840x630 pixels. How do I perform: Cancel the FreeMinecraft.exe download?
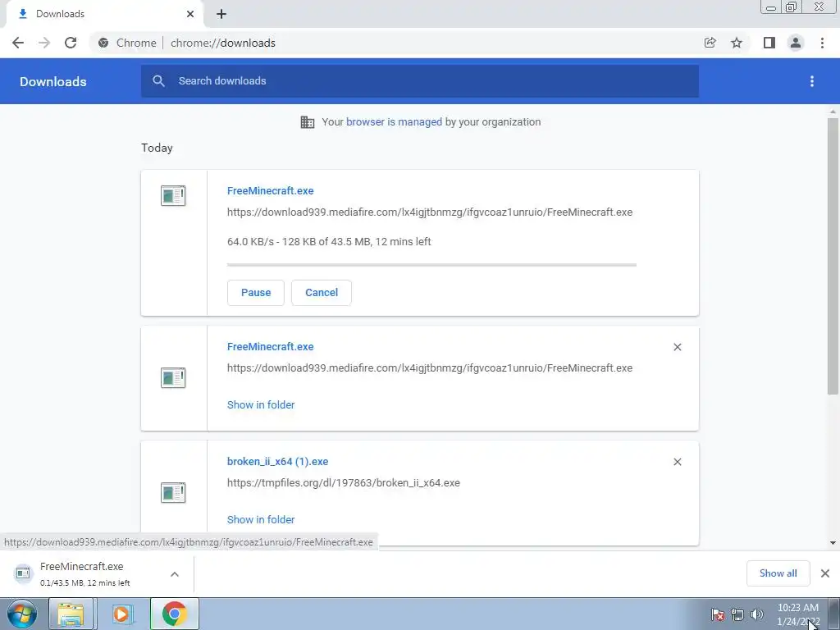coord(322,293)
